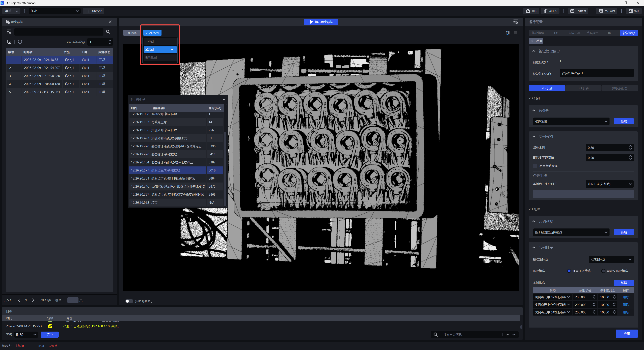Select the normal vector map option

160,57
